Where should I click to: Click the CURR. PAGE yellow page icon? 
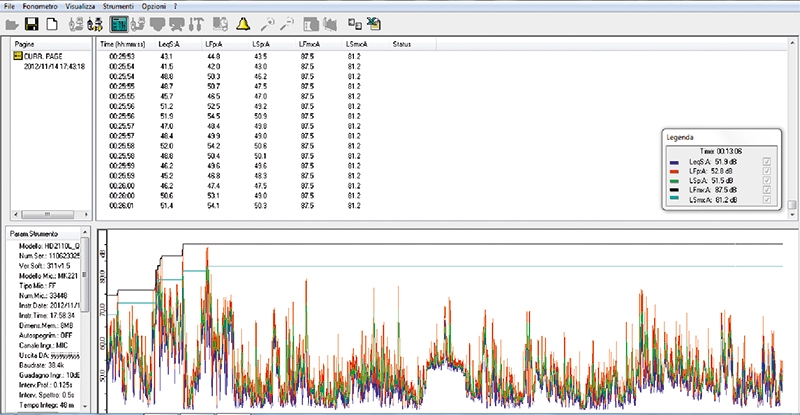[18, 56]
